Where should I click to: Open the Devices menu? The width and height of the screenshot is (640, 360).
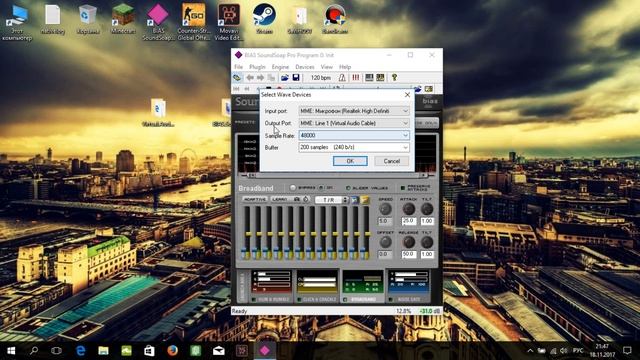click(x=305, y=67)
